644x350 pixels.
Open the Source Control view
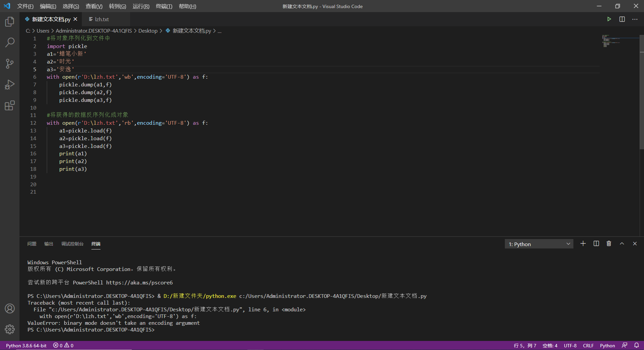tap(10, 64)
